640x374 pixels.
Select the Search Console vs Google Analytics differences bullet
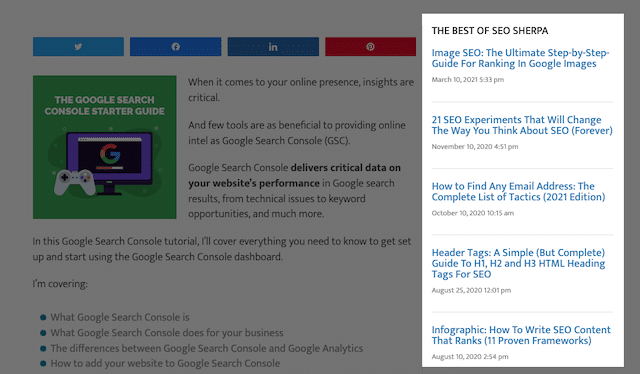click(x=207, y=348)
